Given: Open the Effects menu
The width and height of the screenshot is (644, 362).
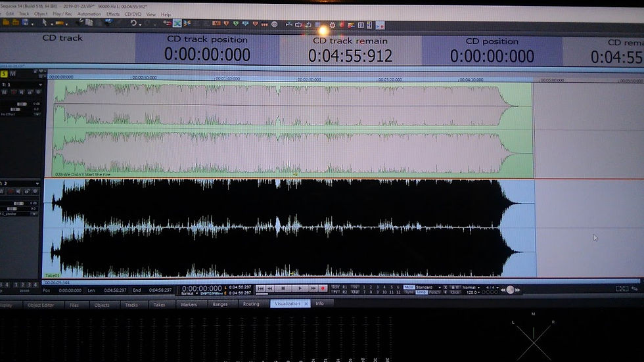Looking at the screenshot, I should [113, 14].
